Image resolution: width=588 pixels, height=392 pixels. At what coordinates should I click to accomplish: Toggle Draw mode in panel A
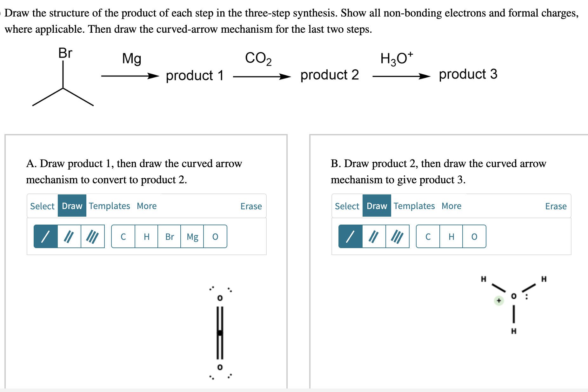(72, 206)
